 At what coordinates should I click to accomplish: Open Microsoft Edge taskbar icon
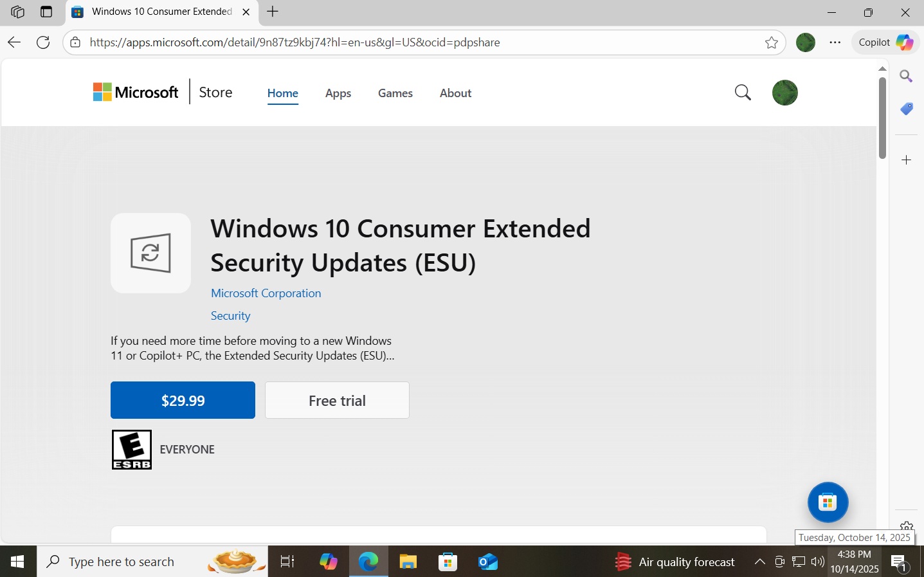[x=368, y=562]
